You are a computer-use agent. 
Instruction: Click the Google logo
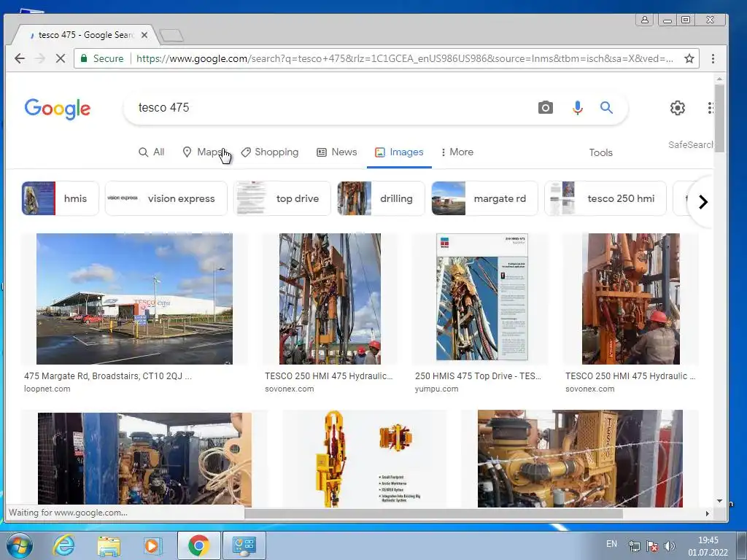57,109
